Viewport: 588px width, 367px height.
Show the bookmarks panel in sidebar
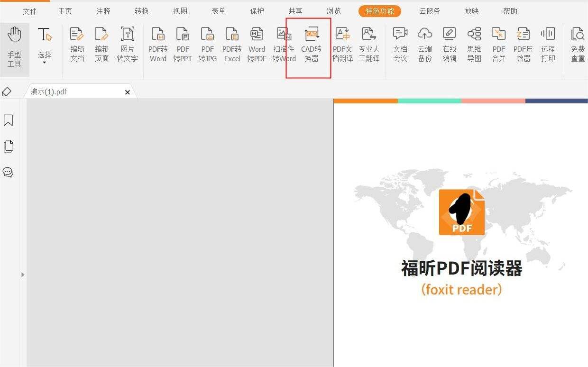(x=8, y=120)
